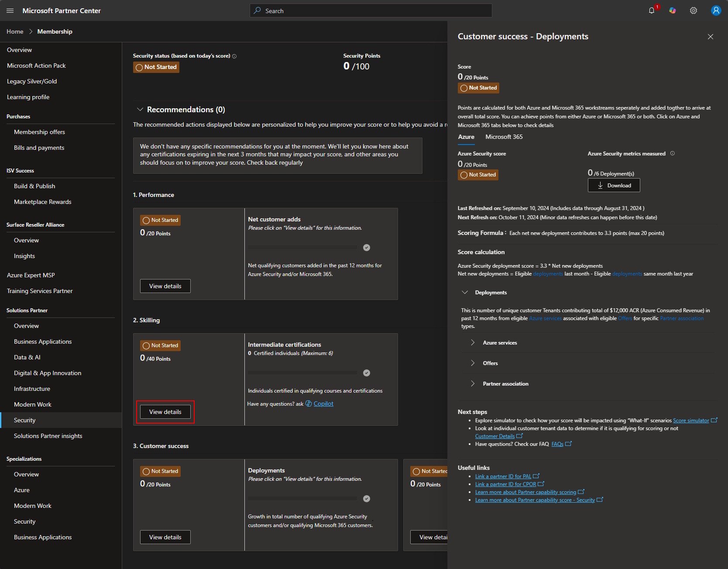
Task: Click info icon beside Security status
Action: click(234, 56)
